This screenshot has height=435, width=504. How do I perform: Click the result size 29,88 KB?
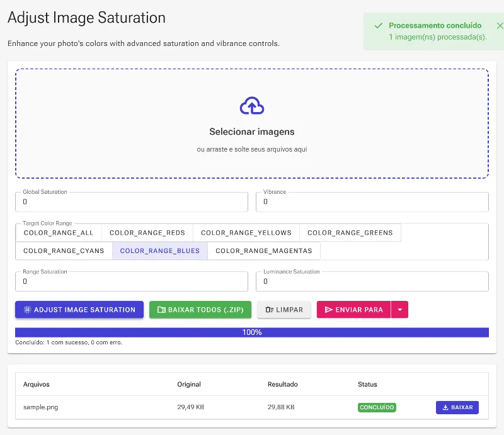click(281, 407)
